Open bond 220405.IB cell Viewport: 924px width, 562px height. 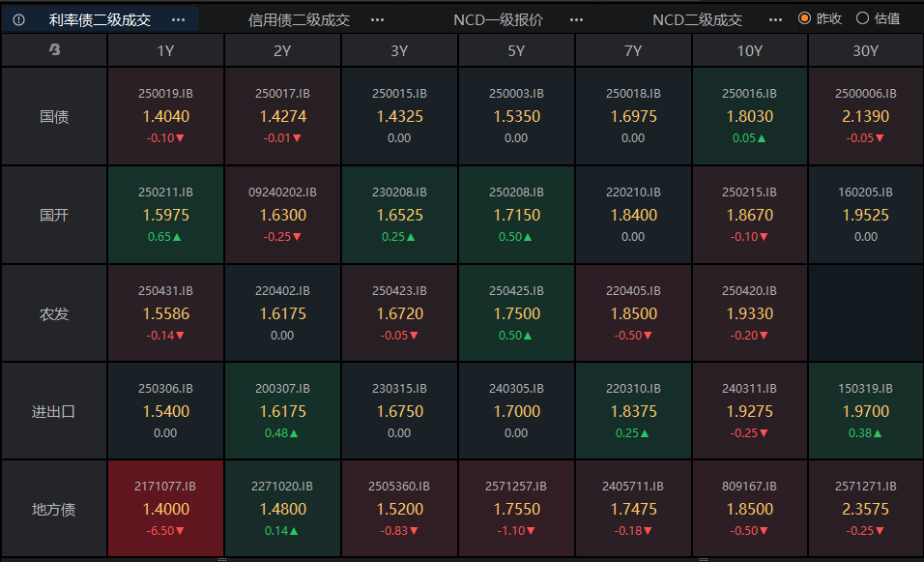coord(633,313)
